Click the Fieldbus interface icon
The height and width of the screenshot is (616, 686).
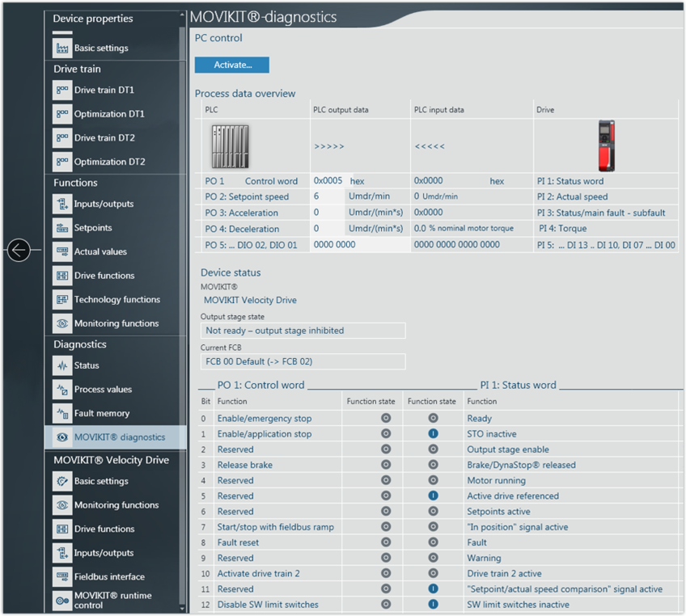pyautogui.click(x=62, y=576)
